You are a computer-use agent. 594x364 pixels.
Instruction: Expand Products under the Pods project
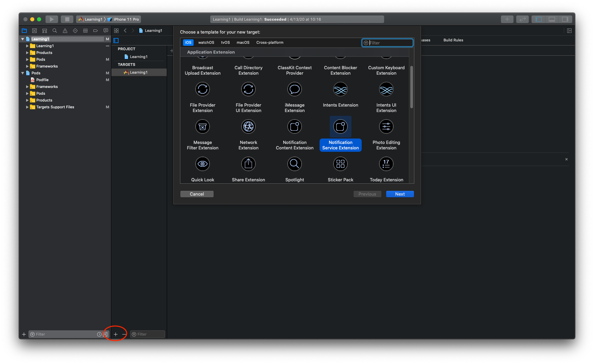(27, 100)
